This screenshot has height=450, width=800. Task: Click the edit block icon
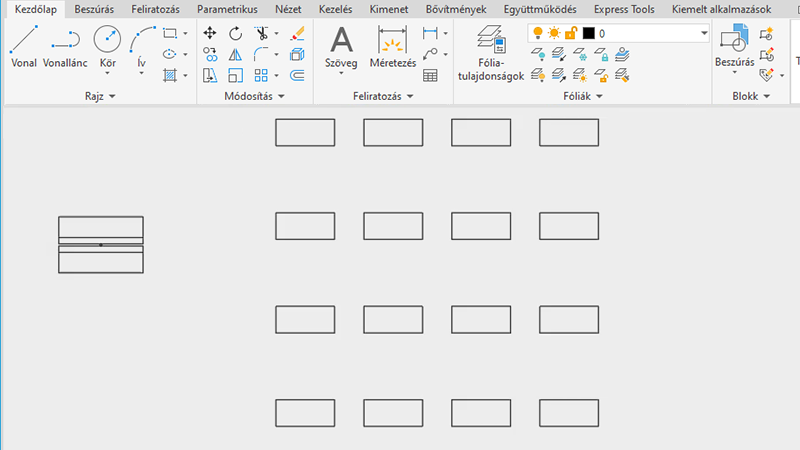click(x=766, y=54)
